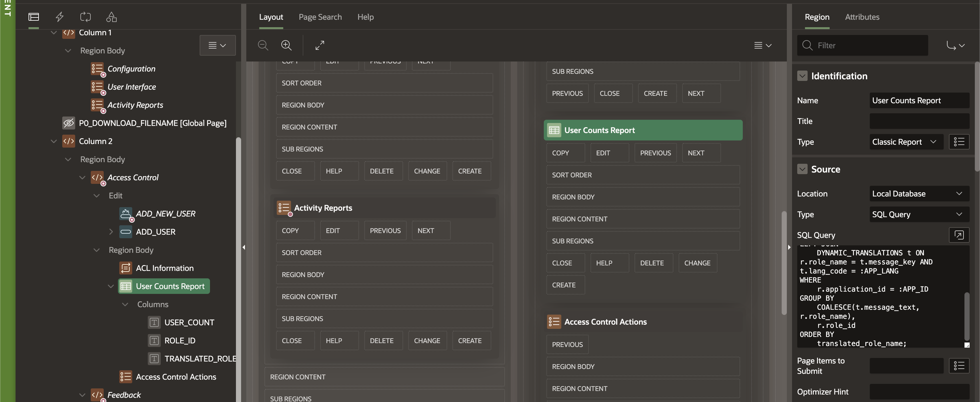
Task: Open the Dynamic Actions lightning icon tab
Action: tap(60, 17)
